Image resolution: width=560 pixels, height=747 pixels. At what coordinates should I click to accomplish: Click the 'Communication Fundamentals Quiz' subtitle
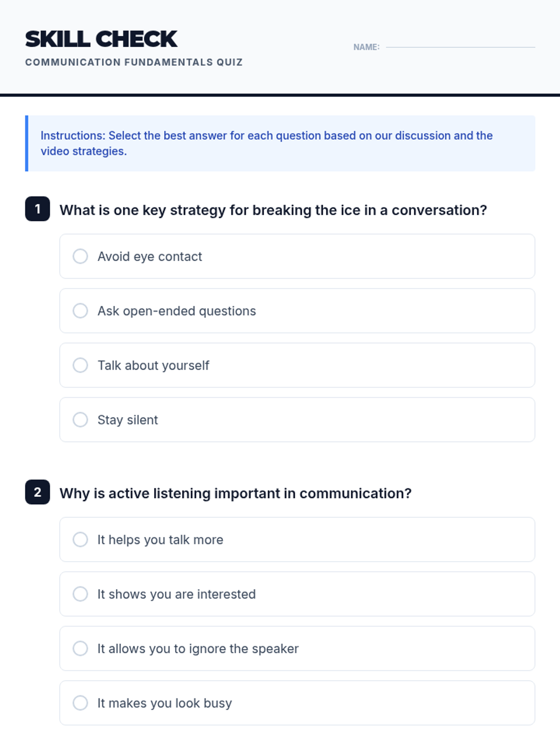tap(134, 63)
